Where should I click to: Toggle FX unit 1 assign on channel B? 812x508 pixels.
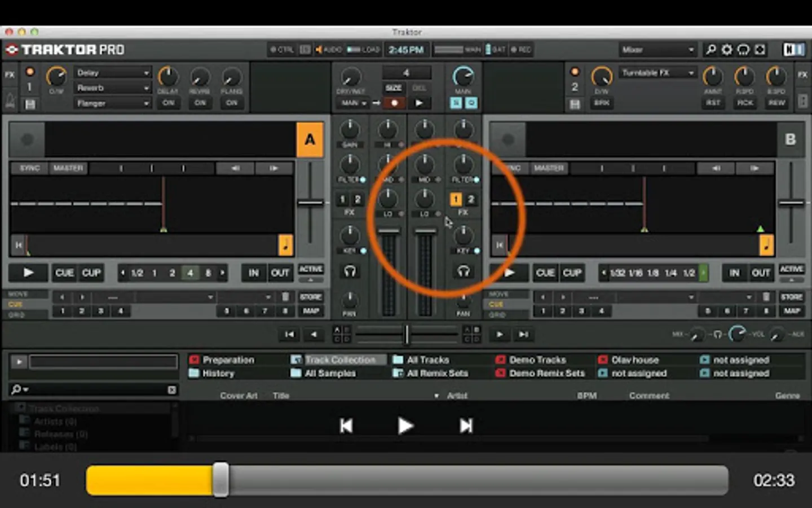tap(456, 199)
